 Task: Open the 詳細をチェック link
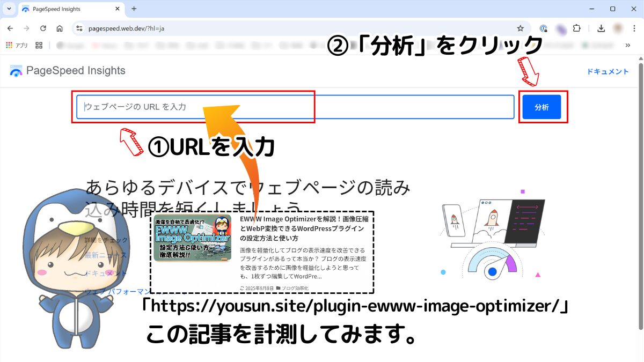106,240
